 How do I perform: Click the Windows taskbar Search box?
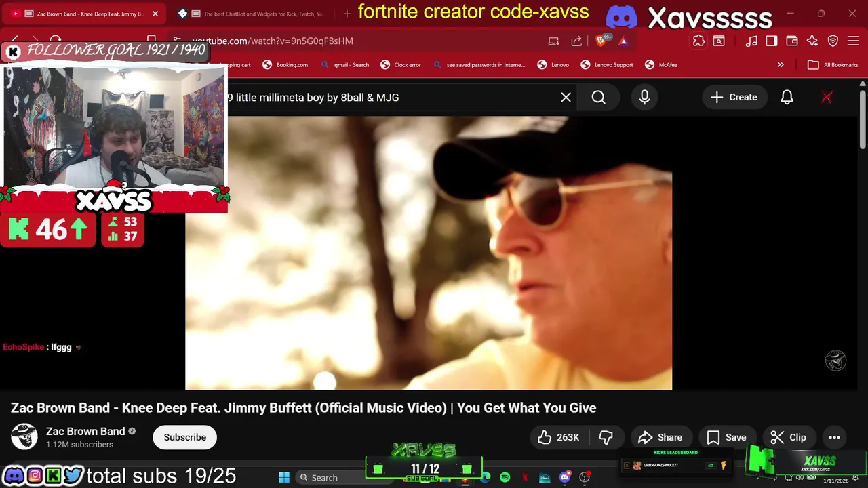pyautogui.click(x=336, y=477)
